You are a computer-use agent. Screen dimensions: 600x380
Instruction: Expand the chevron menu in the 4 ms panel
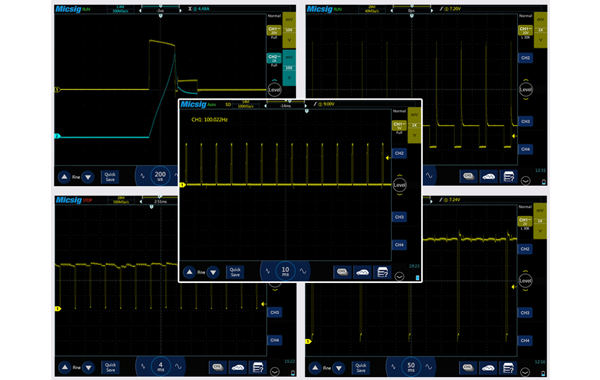pos(275,371)
